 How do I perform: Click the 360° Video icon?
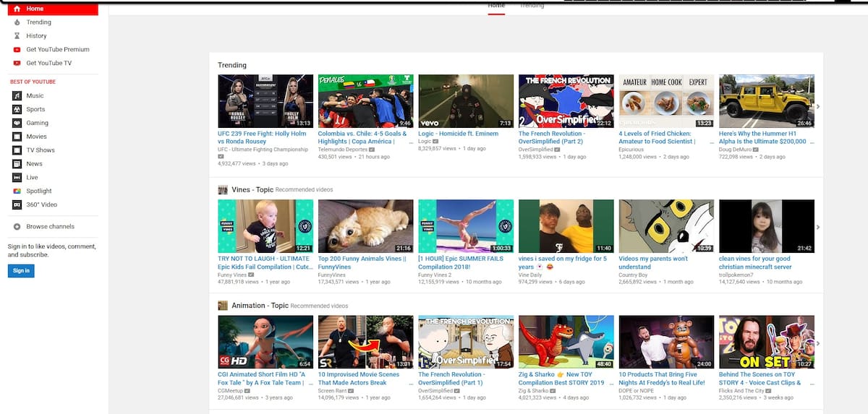click(17, 205)
